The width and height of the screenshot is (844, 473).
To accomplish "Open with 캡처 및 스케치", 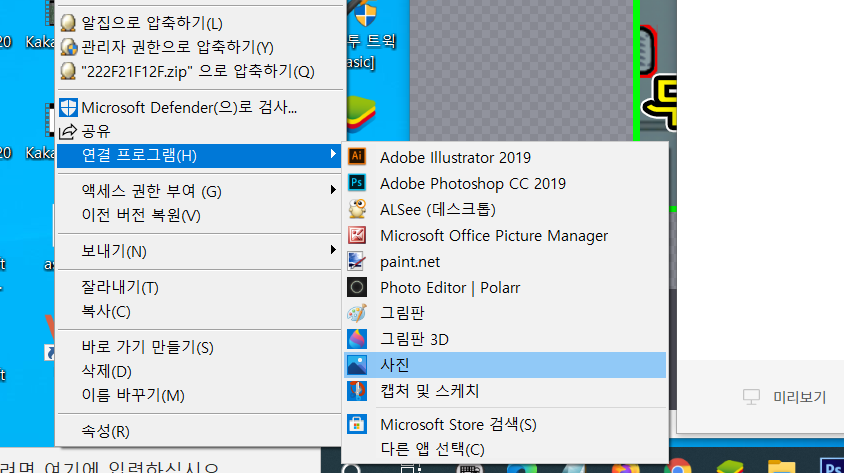I will pyautogui.click(x=505, y=391).
